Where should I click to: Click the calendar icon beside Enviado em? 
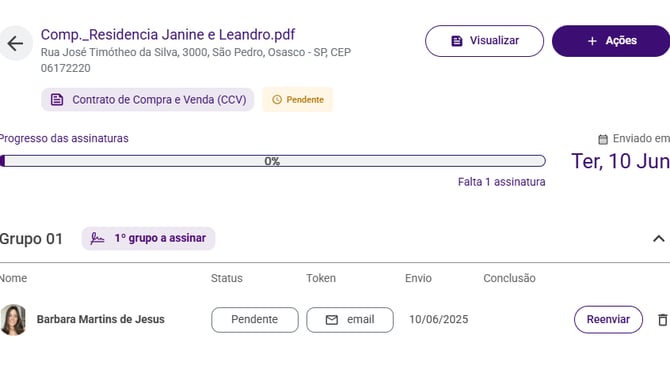tap(602, 139)
